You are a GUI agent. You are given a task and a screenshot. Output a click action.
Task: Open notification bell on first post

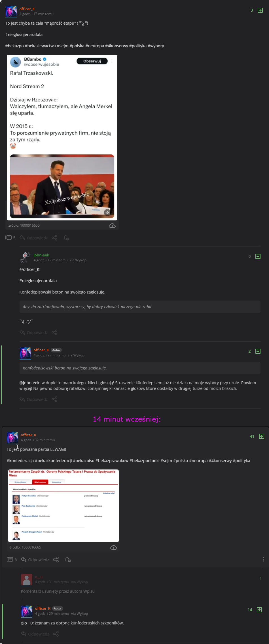[66, 238]
